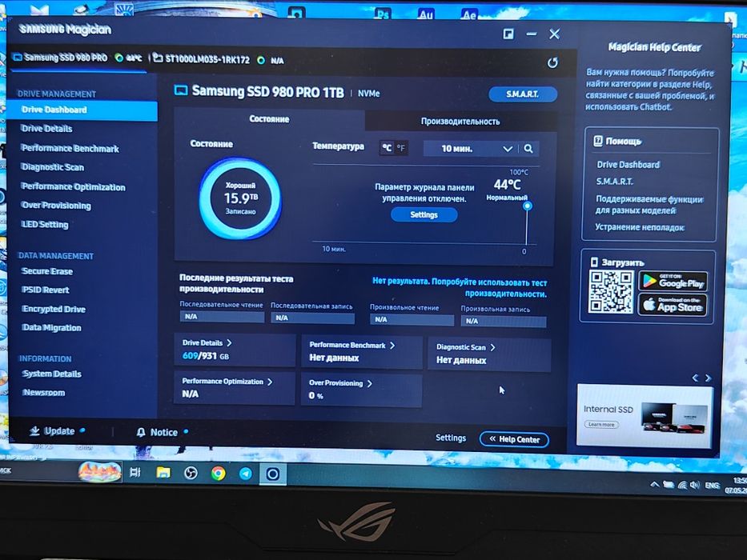
Task: Open Поддерживаемые функции для разных моделей link
Action: (649, 205)
